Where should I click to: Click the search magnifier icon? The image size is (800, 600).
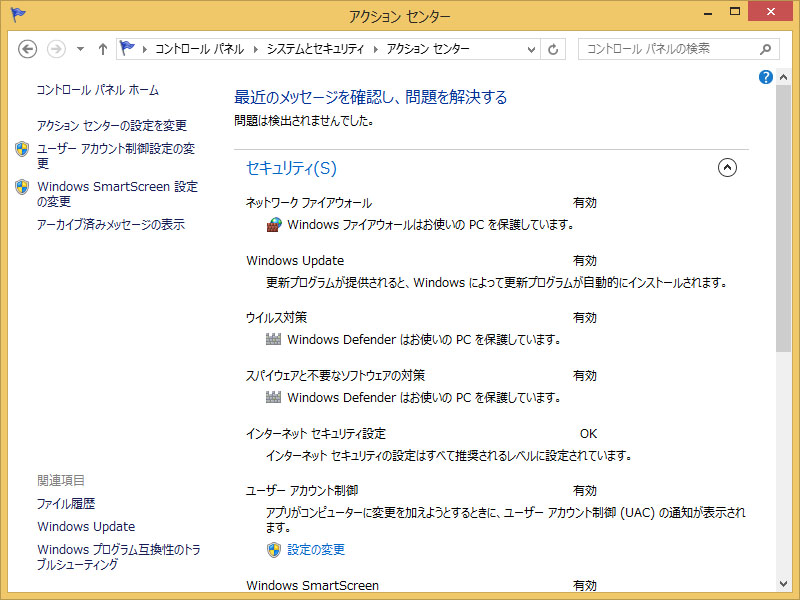click(765, 49)
